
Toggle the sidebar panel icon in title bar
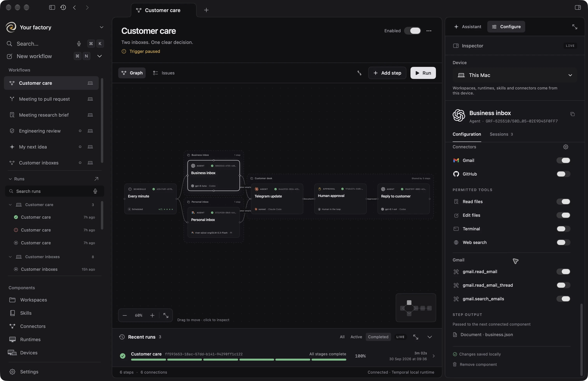pyautogui.click(x=52, y=7)
